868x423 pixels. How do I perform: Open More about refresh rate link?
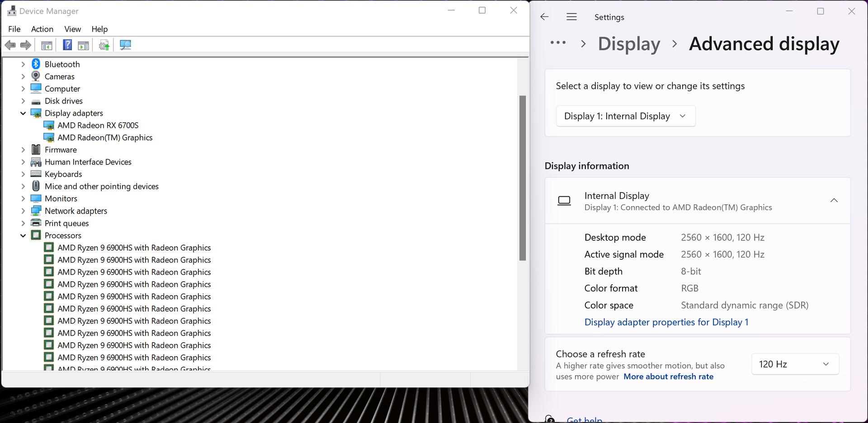click(668, 376)
